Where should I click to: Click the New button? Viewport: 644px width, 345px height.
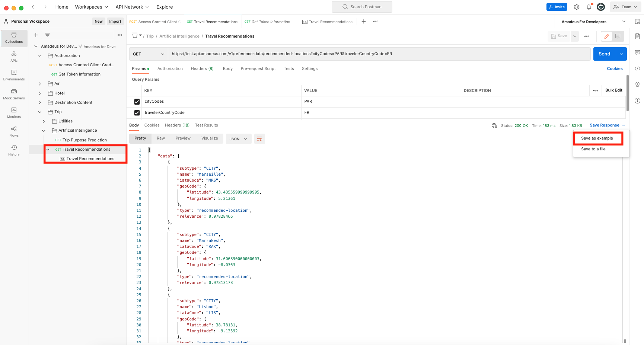click(x=99, y=22)
